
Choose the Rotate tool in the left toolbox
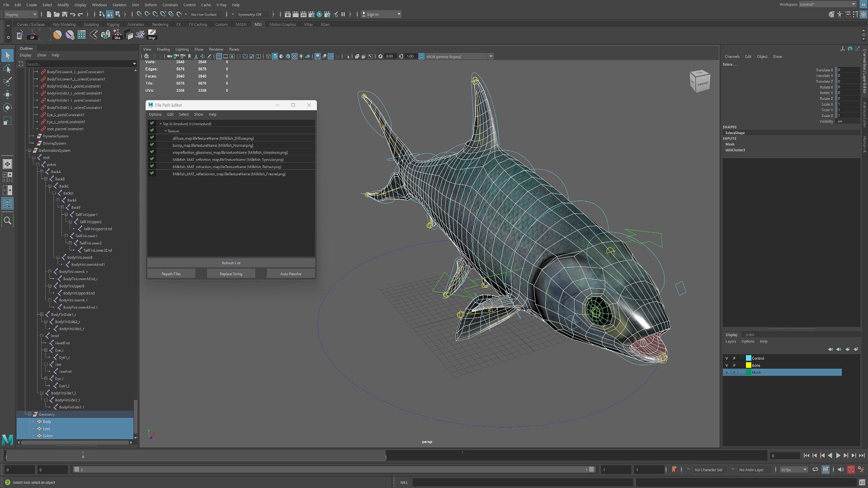pyautogui.click(x=8, y=108)
